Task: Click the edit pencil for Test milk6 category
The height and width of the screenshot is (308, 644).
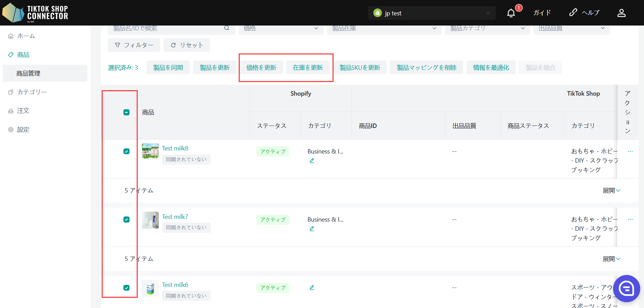Action: [x=312, y=288]
